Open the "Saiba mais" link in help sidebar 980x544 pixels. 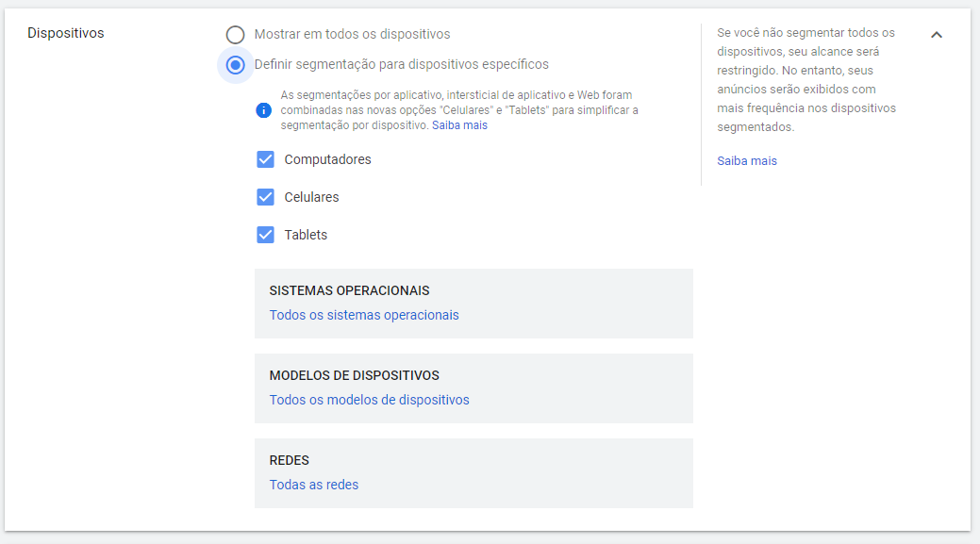[747, 161]
